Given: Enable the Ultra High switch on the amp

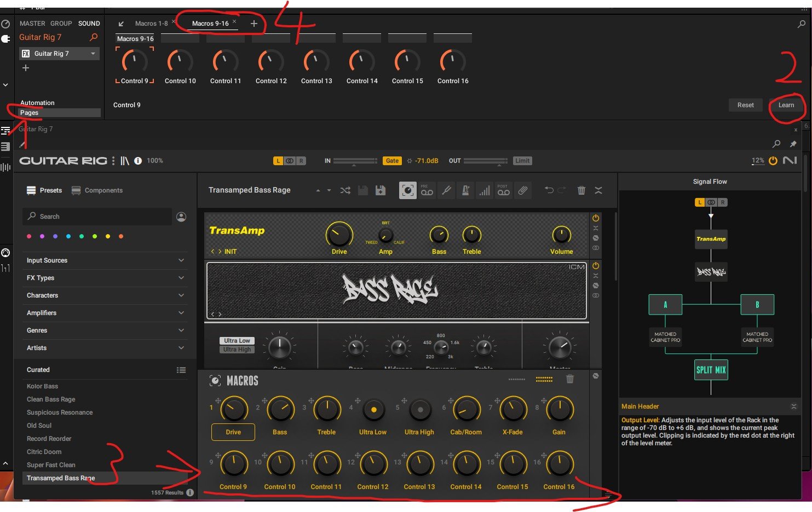Looking at the screenshot, I should pyautogui.click(x=237, y=350).
